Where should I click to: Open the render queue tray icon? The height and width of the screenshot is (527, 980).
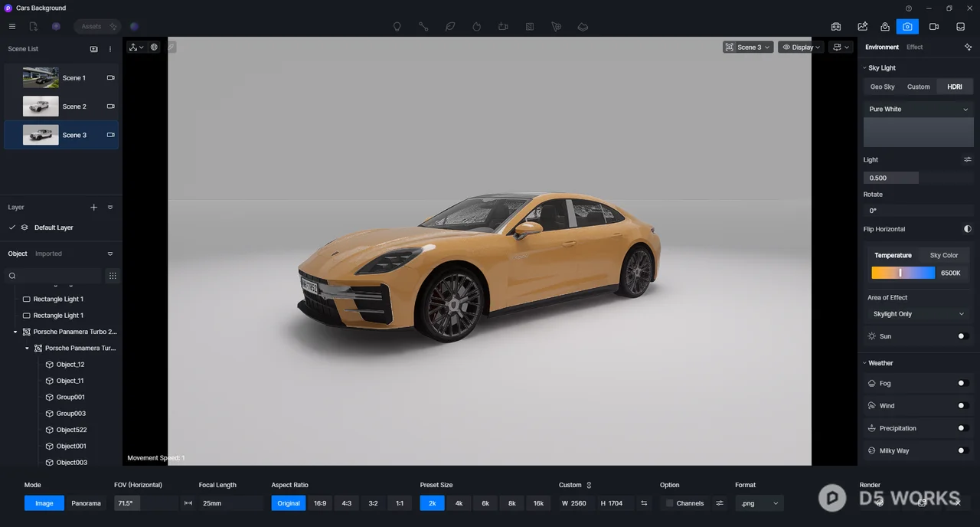[960, 26]
